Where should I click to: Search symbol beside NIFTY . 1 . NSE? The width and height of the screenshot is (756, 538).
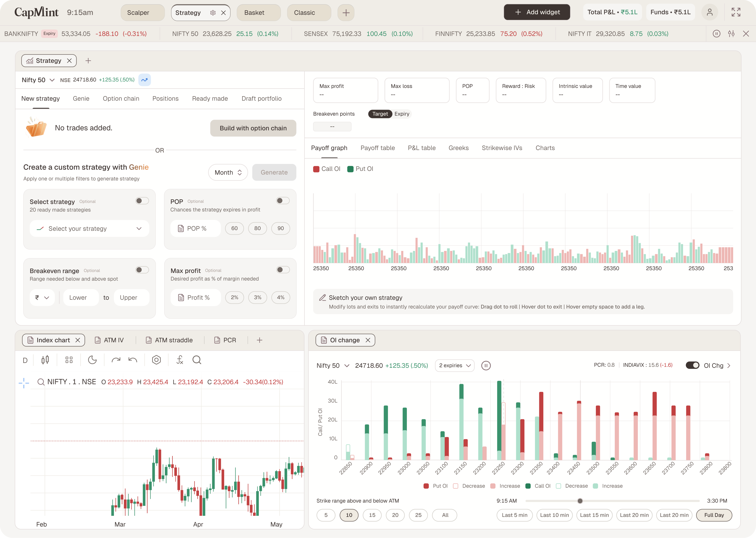point(41,382)
